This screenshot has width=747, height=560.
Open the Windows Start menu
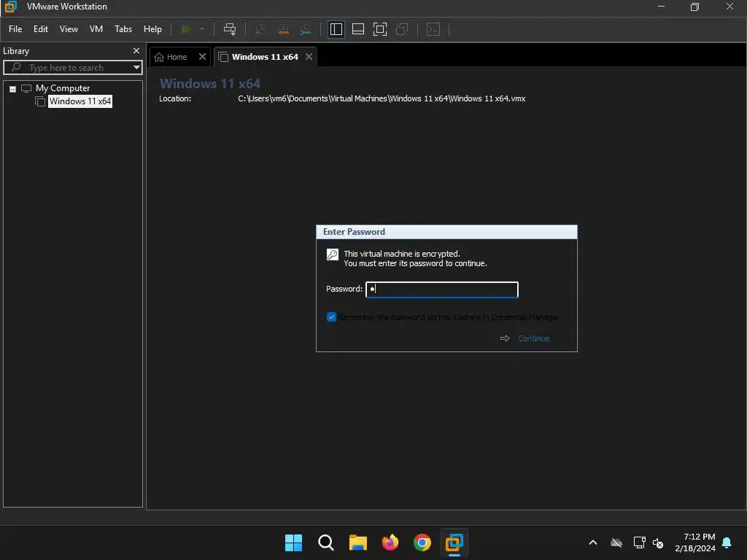[x=293, y=542]
